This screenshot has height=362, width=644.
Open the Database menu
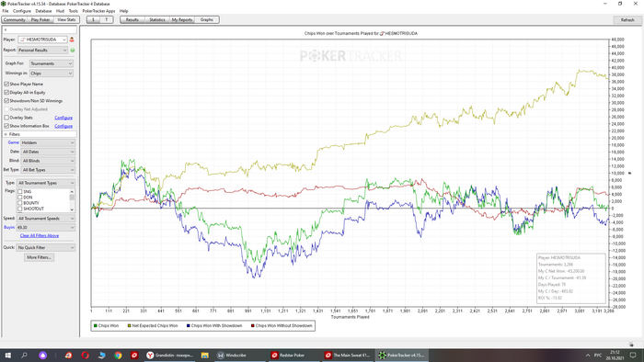pyautogui.click(x=43, y=11)
